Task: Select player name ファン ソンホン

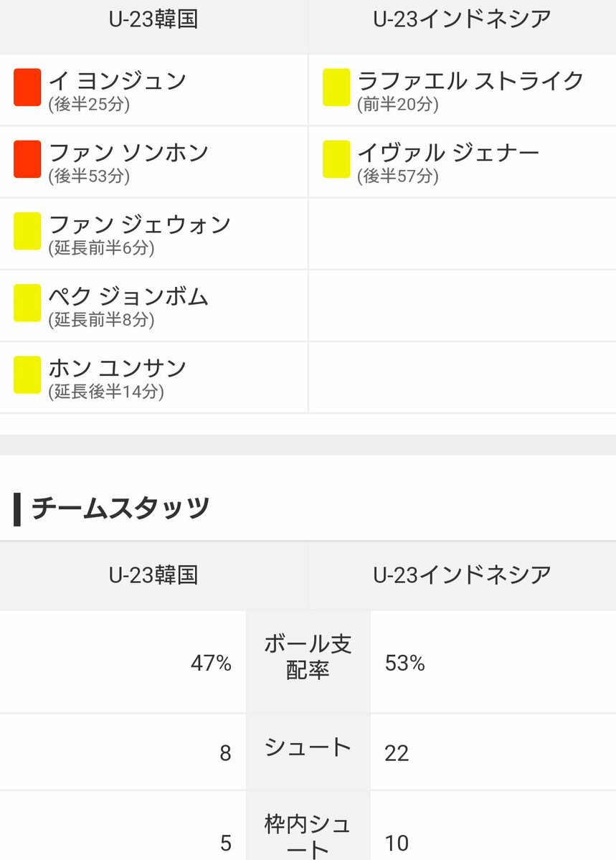Action: coord(129,153)
